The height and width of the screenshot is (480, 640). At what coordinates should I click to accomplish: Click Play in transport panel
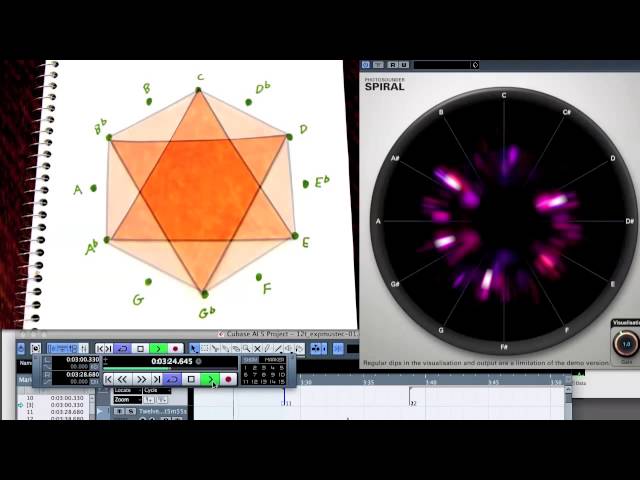(209, 379)
